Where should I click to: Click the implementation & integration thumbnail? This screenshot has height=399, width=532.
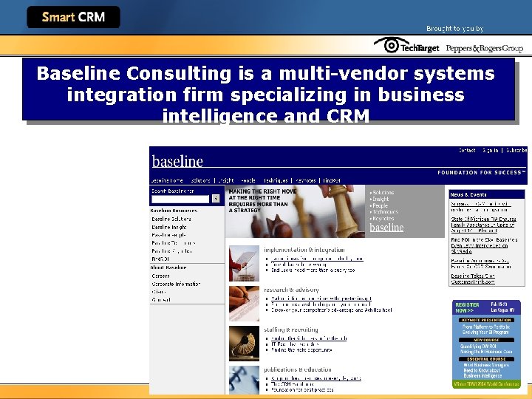244,264
